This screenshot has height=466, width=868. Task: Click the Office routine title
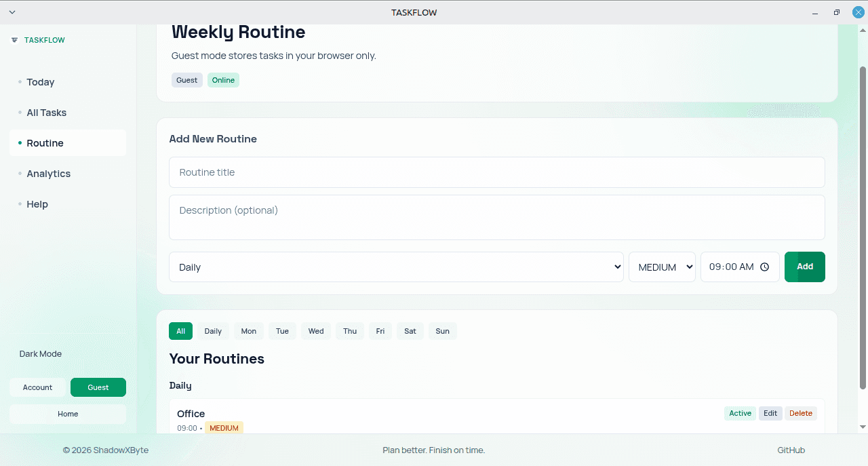tap(191, 414)
